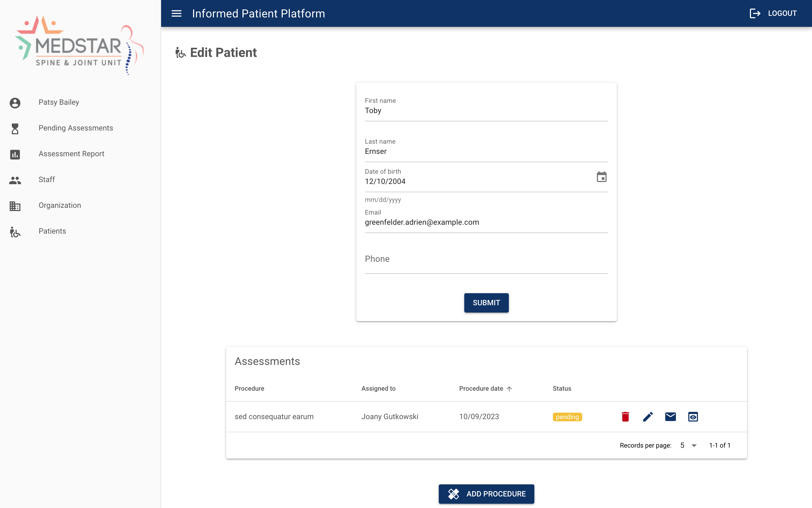Click the 'Edit Patient' heading text
Viewport: 812px width, 508px height.
[223, 53]
